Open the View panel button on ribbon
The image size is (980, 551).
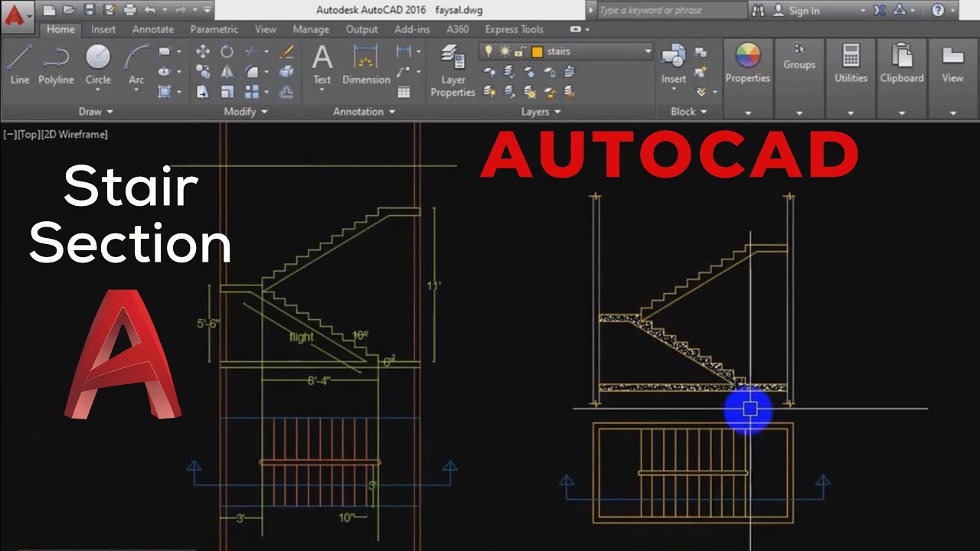tap(952, 80)
